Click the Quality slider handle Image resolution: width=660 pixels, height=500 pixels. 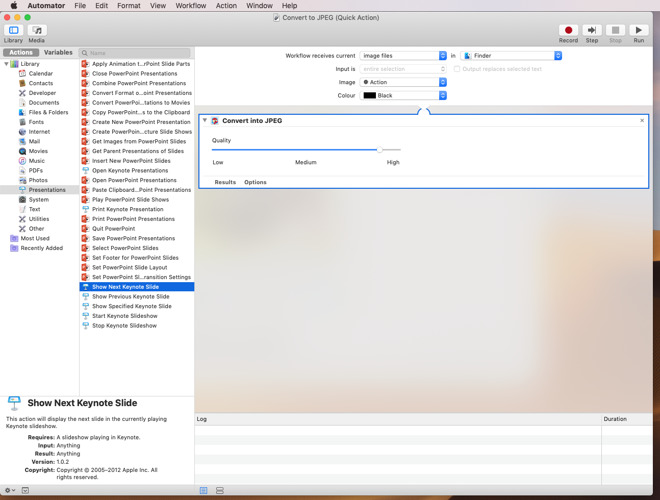[380, 149]
